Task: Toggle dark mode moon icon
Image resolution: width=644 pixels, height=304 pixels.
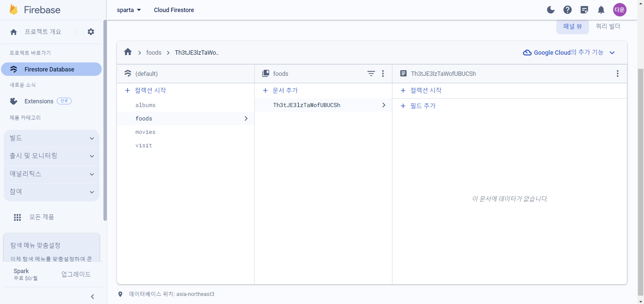Action: [551, 10]
